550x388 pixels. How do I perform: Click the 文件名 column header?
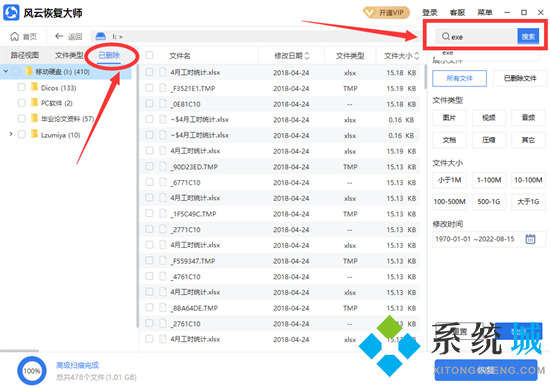tap(180, 56)
